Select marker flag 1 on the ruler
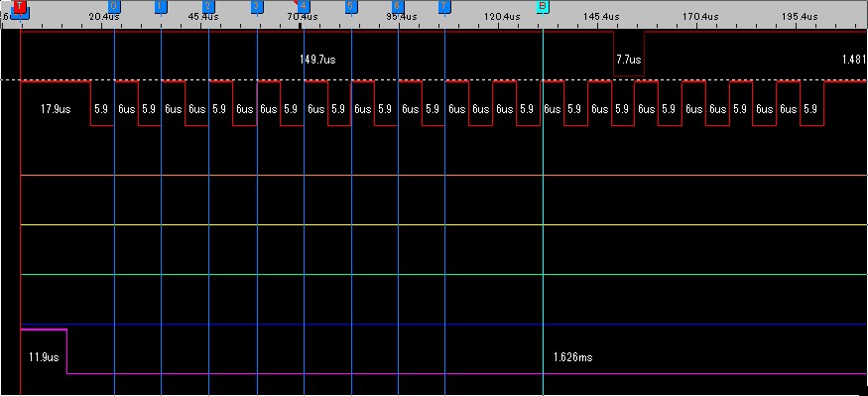 [161, 7]
